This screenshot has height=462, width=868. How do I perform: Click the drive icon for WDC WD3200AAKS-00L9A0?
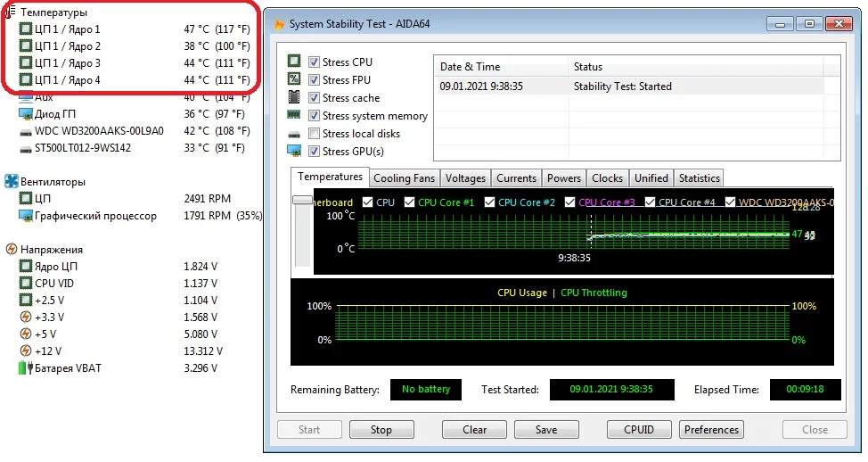pos(26,132)
